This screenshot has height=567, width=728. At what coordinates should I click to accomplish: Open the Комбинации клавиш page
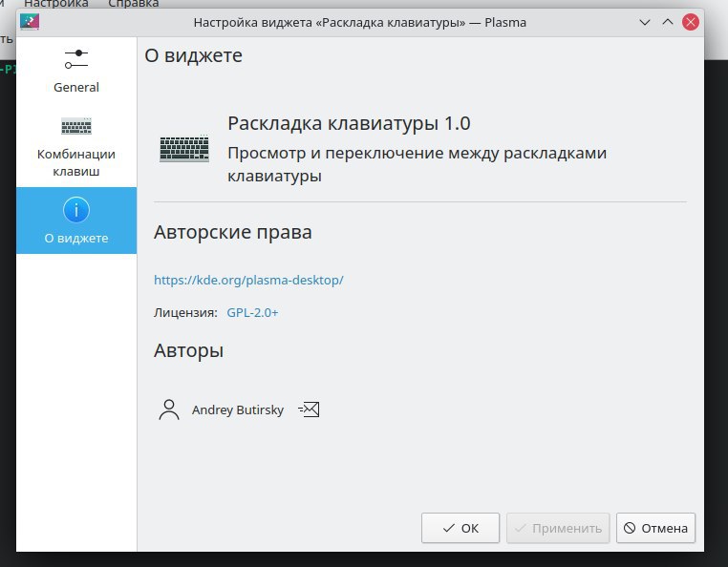coord(76,147)
